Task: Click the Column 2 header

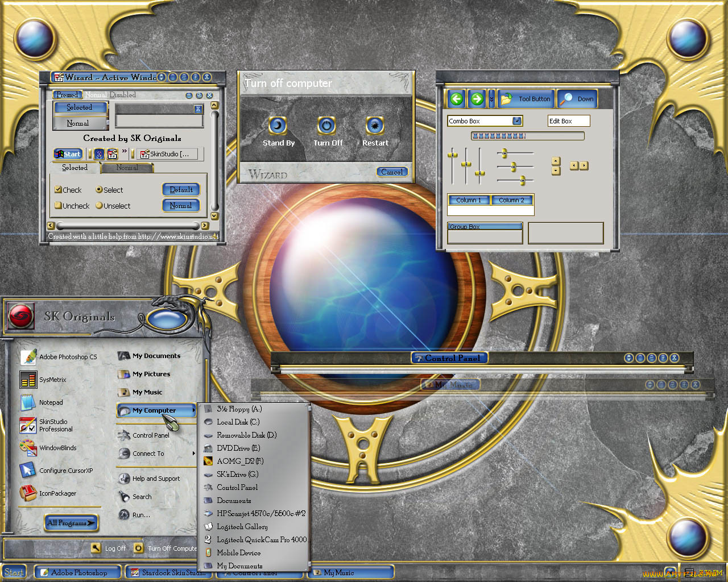Action: [511, 200]
